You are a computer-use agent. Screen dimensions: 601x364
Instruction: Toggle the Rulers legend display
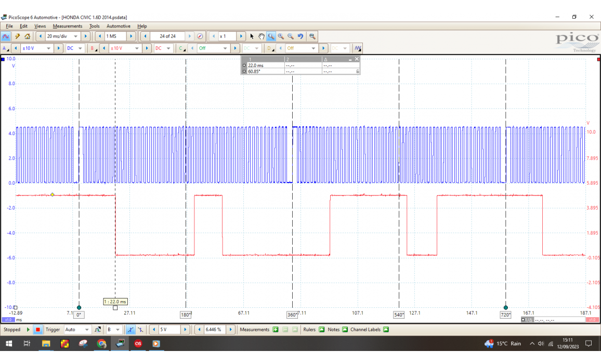point(321,330)
